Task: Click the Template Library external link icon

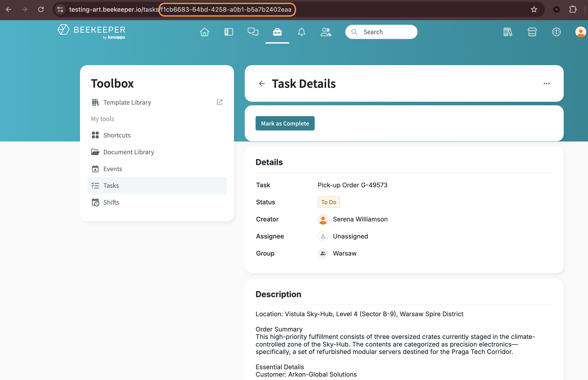Action: (219, 102)
